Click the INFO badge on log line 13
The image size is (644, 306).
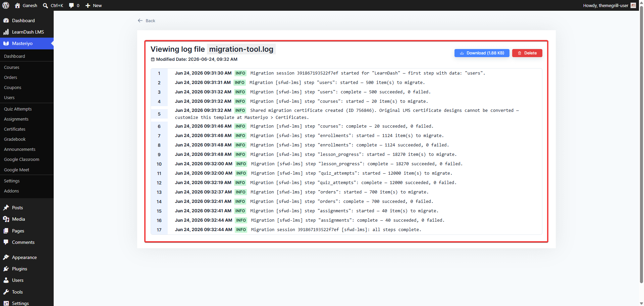pyautogui.click(x=240, y=192)
